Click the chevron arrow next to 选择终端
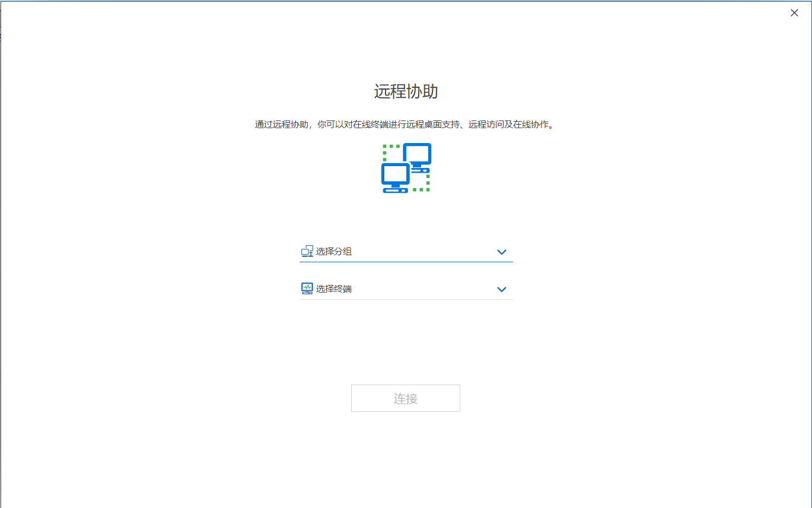Viewport: 812px width, 508px height. tap(502, 290)
